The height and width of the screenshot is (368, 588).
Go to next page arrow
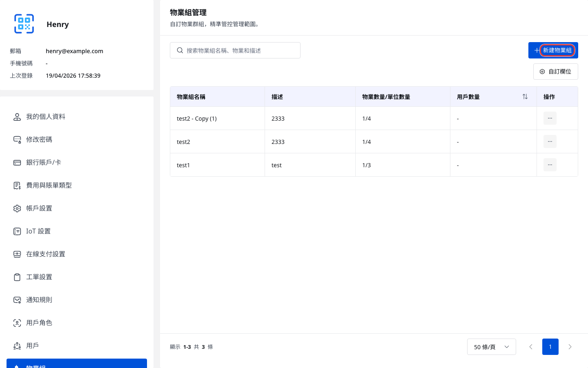pyautogui.click(x=570, y=347)
